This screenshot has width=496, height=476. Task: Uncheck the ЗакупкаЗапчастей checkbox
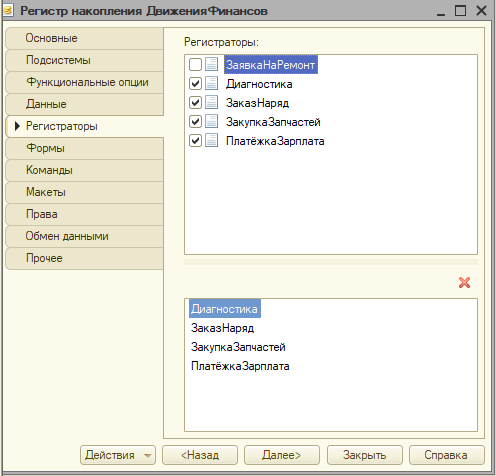coord(195,121)
